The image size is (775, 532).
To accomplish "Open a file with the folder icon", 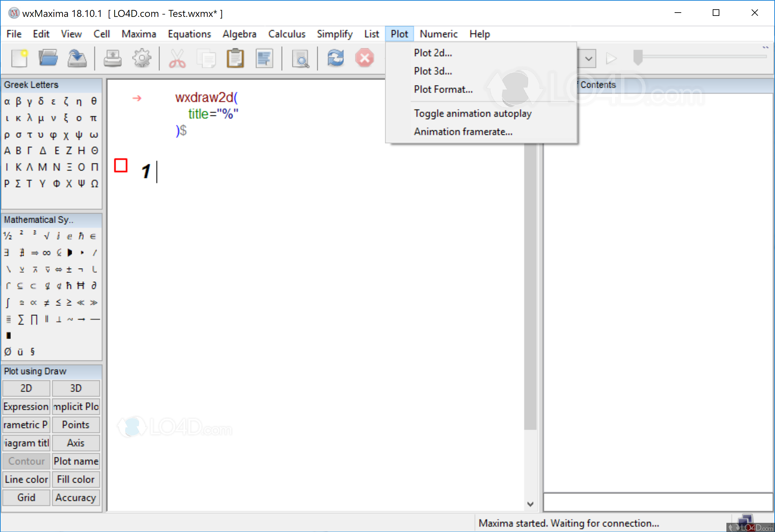I will [x=48, y=58].
